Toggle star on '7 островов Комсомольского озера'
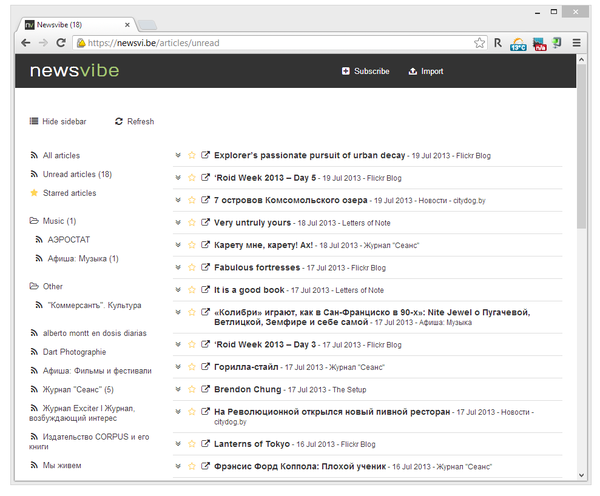This screenshot has width=600, height=496. (192, 200)
